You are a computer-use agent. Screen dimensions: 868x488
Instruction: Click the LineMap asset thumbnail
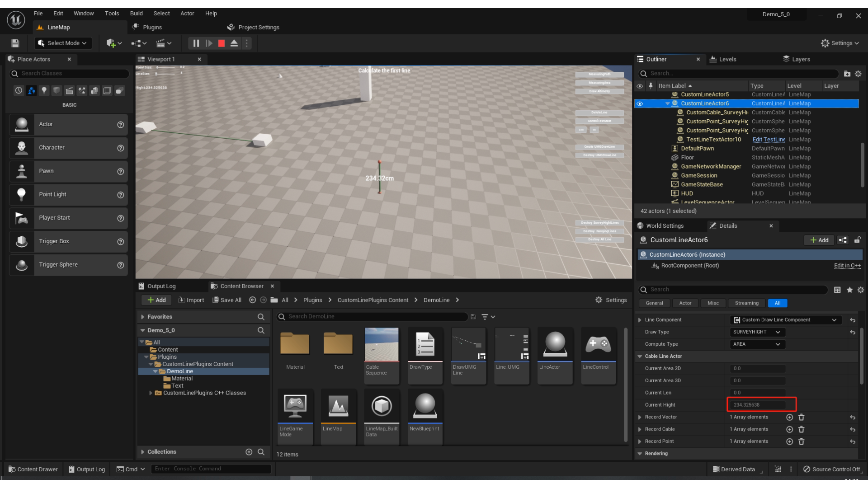point(338,406)
